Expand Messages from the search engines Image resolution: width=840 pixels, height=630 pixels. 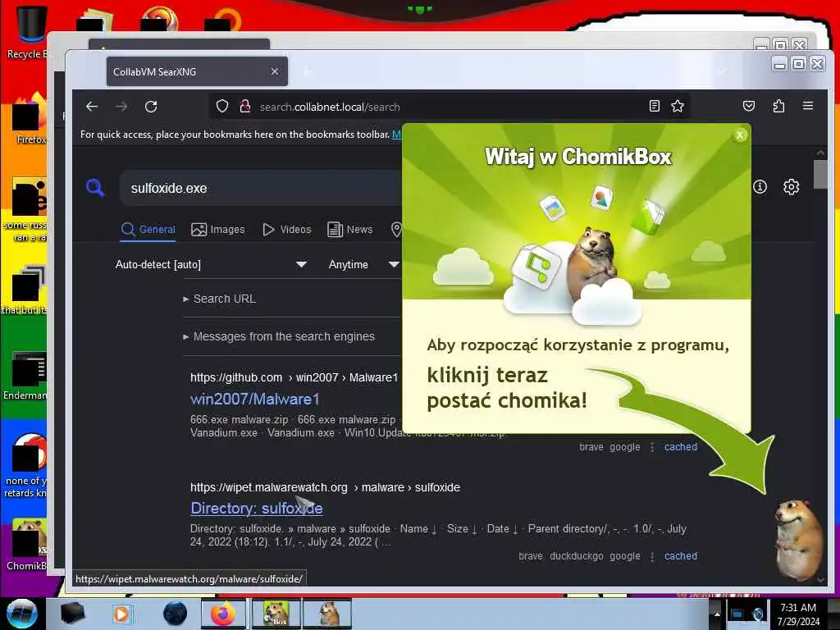coord(279,336)
